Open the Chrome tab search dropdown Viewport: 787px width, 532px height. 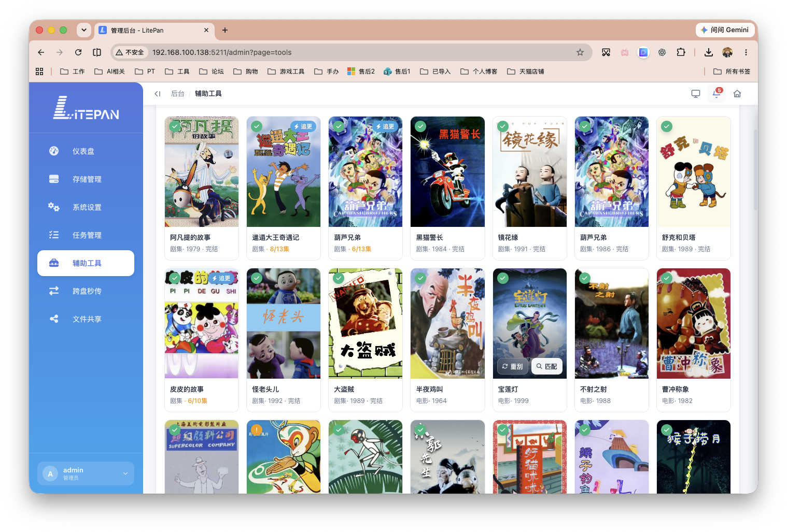84,30
